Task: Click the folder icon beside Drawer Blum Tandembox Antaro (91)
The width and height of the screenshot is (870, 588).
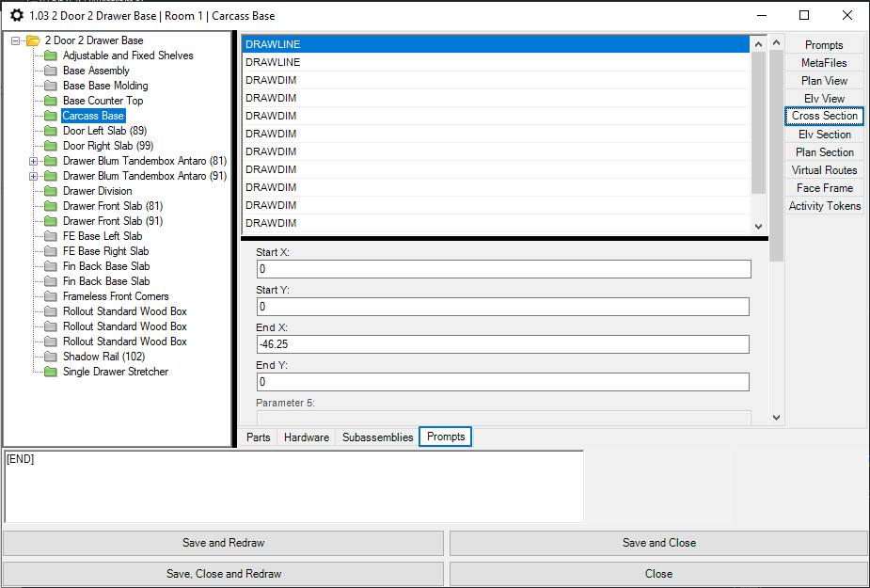Action: point(51,176)
